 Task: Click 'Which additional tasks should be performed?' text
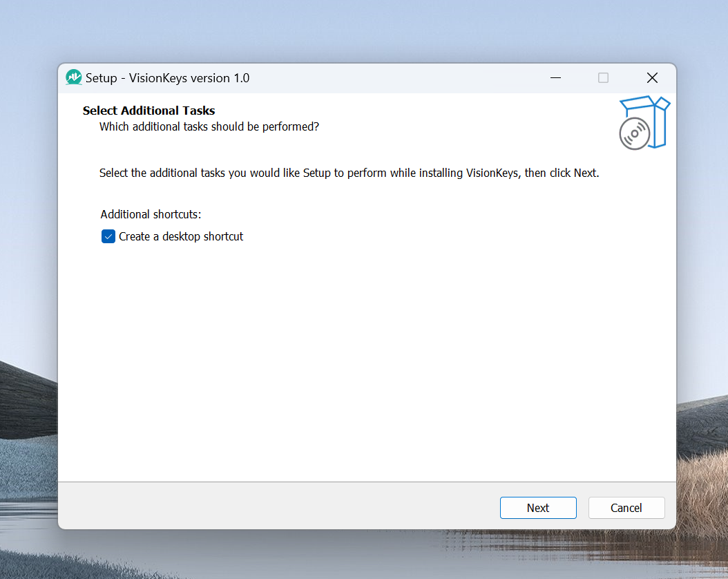pyautogui.click(x=209, y=126)
